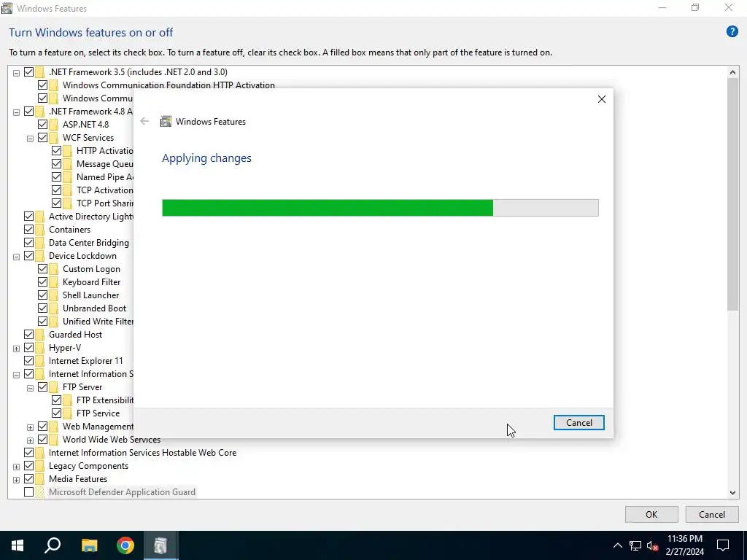Toggle the Data Center Bridging checkbox
The width and height of the screenshot is (747, 560).
tap(28, 243)
